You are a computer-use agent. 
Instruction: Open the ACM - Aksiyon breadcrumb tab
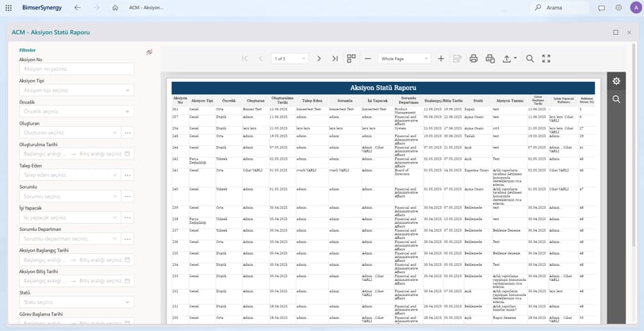tap(146, 8)
